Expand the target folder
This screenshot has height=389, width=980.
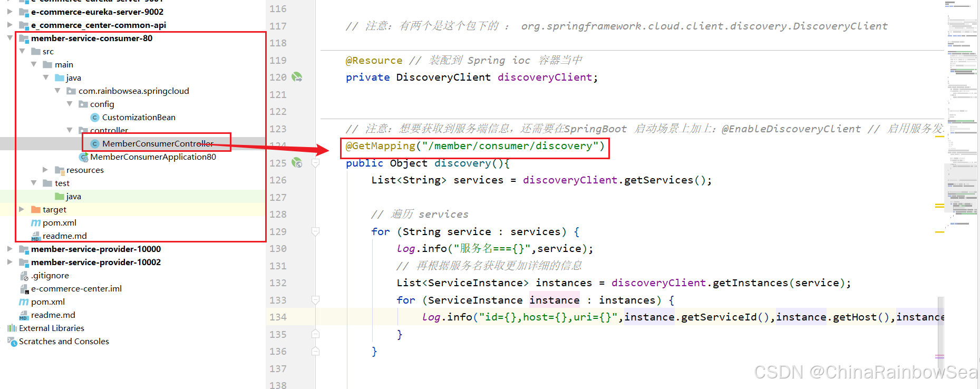coord(22,209)
